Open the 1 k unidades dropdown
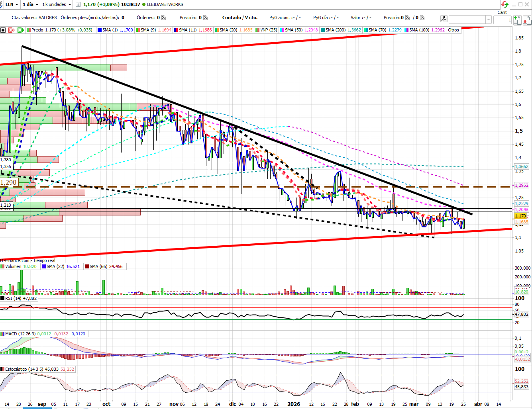The width and height of the screenshot is (532, 409). [x=57, y=4]
